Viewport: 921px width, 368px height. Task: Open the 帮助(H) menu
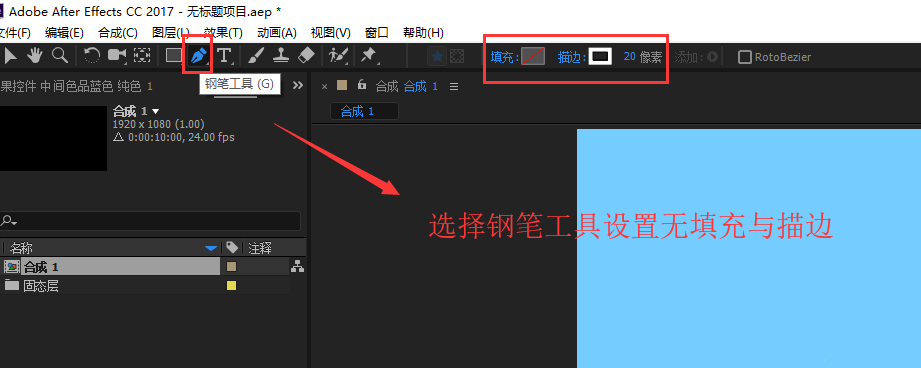[x=423, y=32]
